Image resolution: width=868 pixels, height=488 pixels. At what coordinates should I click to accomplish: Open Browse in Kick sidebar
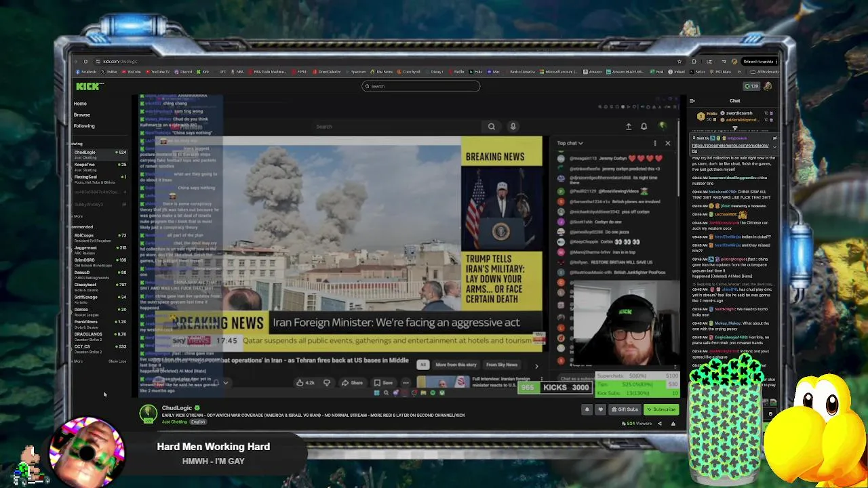tap(81, 115)
